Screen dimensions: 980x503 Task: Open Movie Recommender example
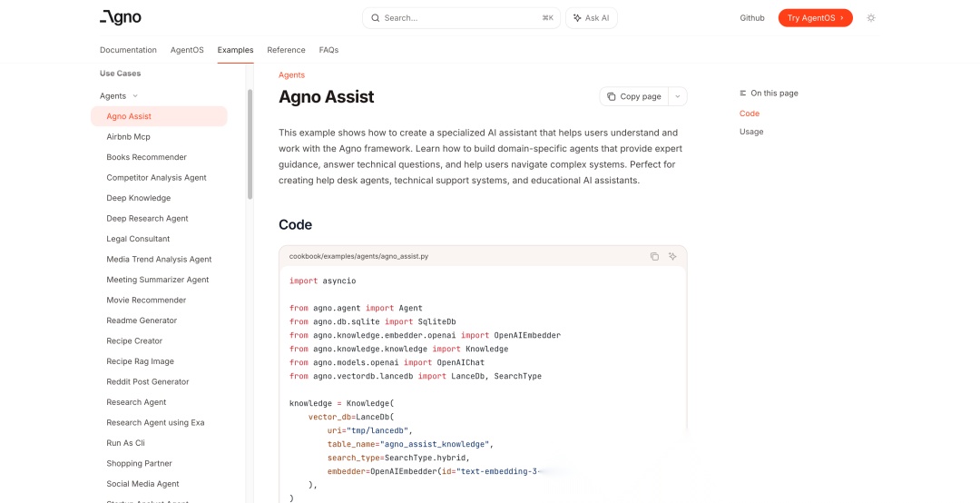pyautogui.click(x=146, y=301)
